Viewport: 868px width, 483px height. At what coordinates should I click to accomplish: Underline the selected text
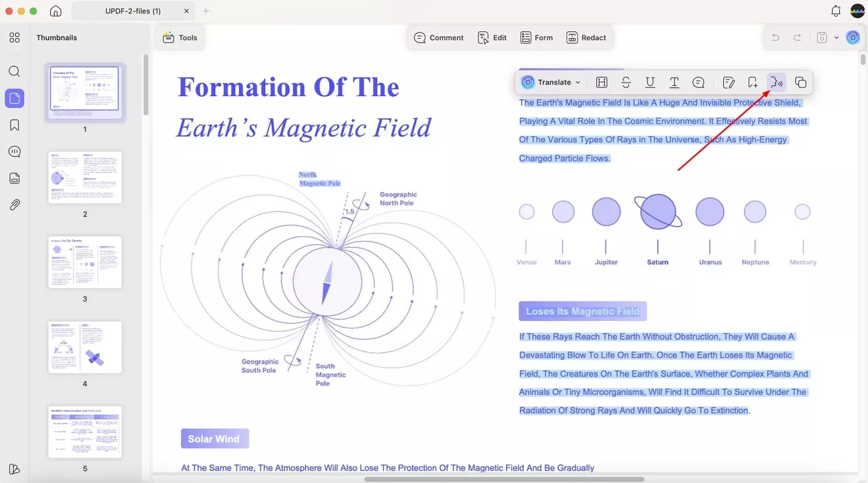click(x=650, y=83)
